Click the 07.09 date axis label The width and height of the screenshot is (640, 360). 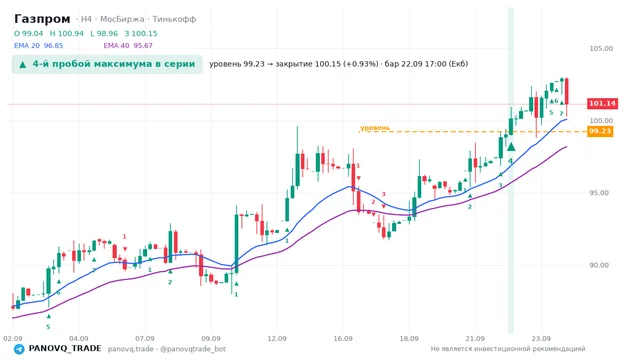145,338
